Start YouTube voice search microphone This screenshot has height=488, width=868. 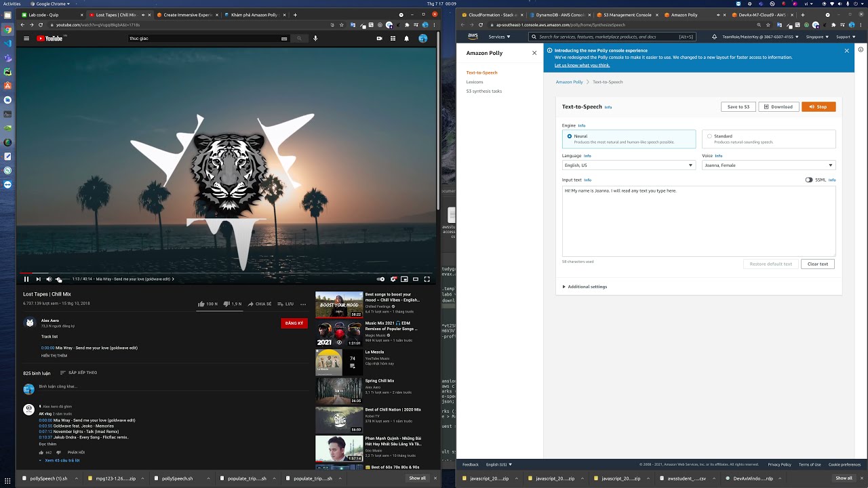click(x=315, y=39)
